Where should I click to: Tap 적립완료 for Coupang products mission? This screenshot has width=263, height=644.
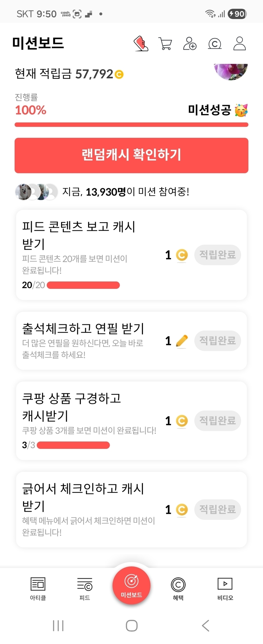(x=217, y=421)
